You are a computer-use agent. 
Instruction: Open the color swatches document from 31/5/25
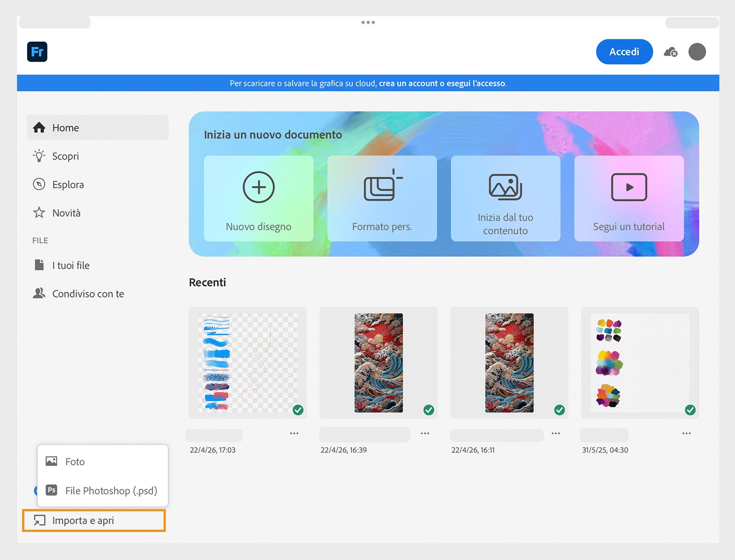(640, 363)
